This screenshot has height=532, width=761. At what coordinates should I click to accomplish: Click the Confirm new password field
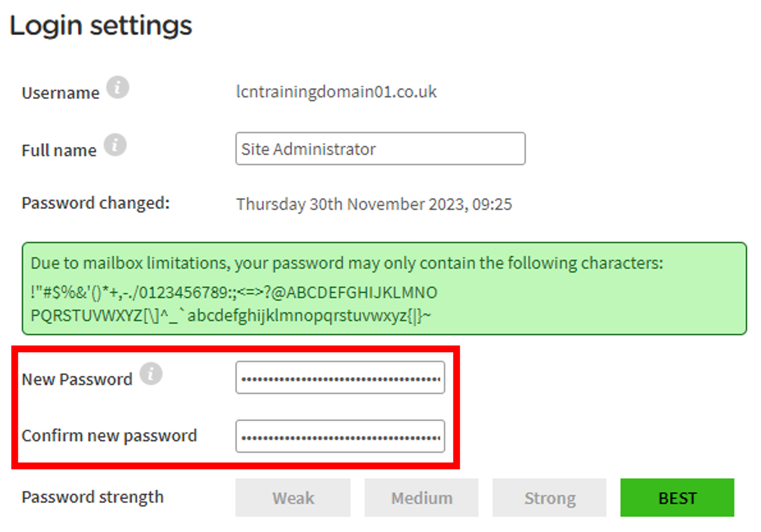pos(340,436)
